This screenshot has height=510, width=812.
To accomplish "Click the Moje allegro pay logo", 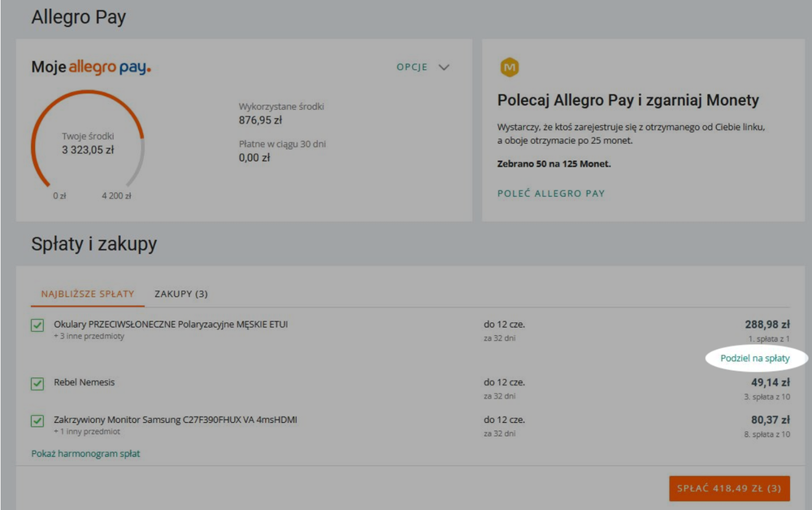I will (x=91, y=68).
